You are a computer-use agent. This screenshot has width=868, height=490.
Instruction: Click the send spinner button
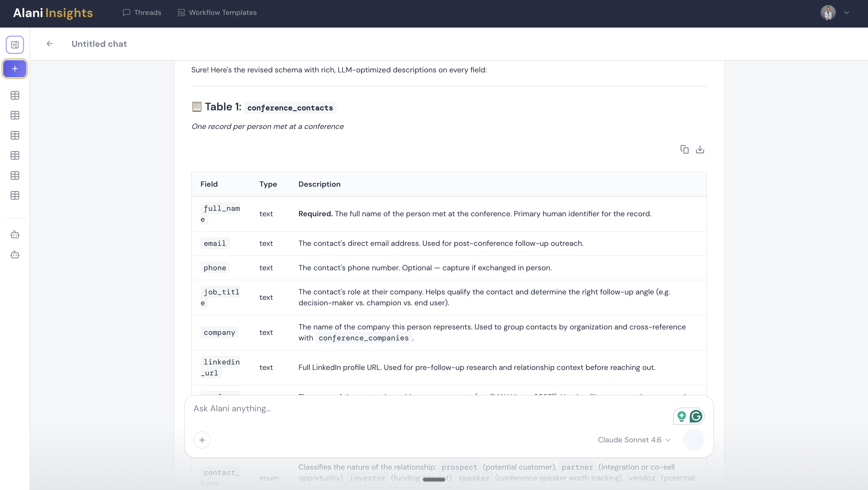(x=694, y=440)
